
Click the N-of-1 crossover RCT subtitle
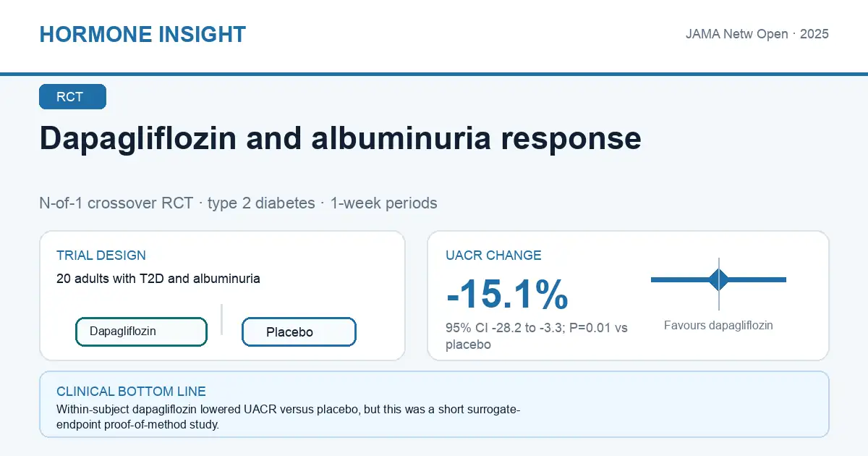point(238,203)
